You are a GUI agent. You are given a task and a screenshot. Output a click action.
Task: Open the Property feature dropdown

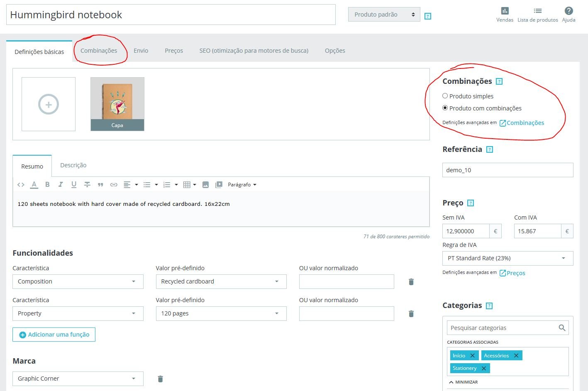pos(78,313)
